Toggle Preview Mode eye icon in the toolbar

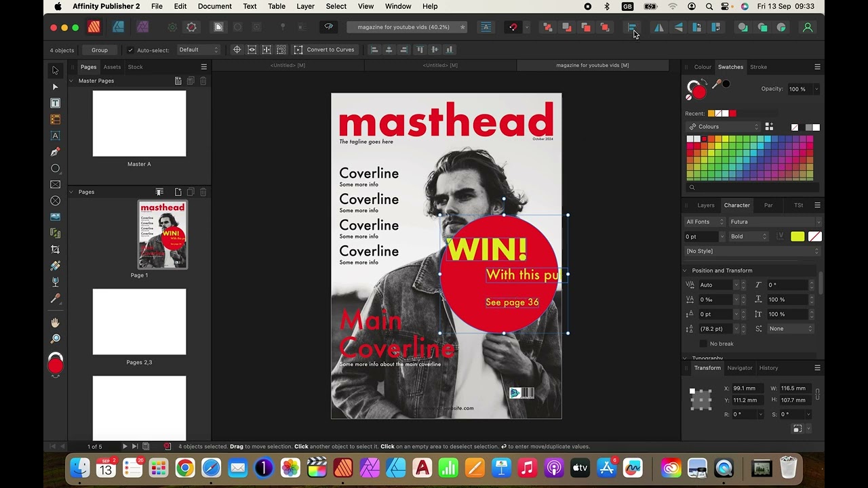click(x=328, y=27)
